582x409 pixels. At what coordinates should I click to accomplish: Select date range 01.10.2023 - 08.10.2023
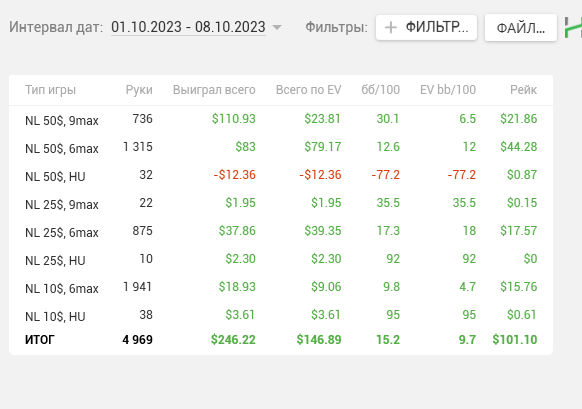[188, 27]
